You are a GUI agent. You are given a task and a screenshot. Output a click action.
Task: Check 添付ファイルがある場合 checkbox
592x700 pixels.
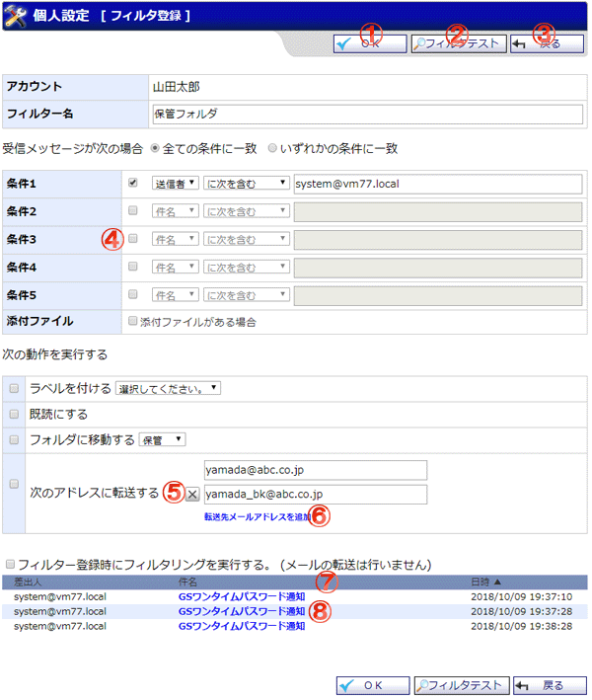(x=132, y=321)
